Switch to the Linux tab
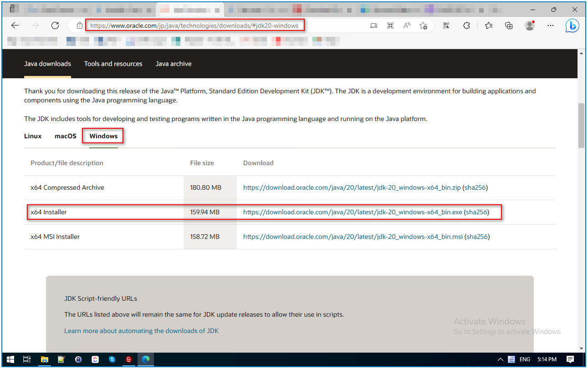Viewport: 588px width, 369px height. 33,136
